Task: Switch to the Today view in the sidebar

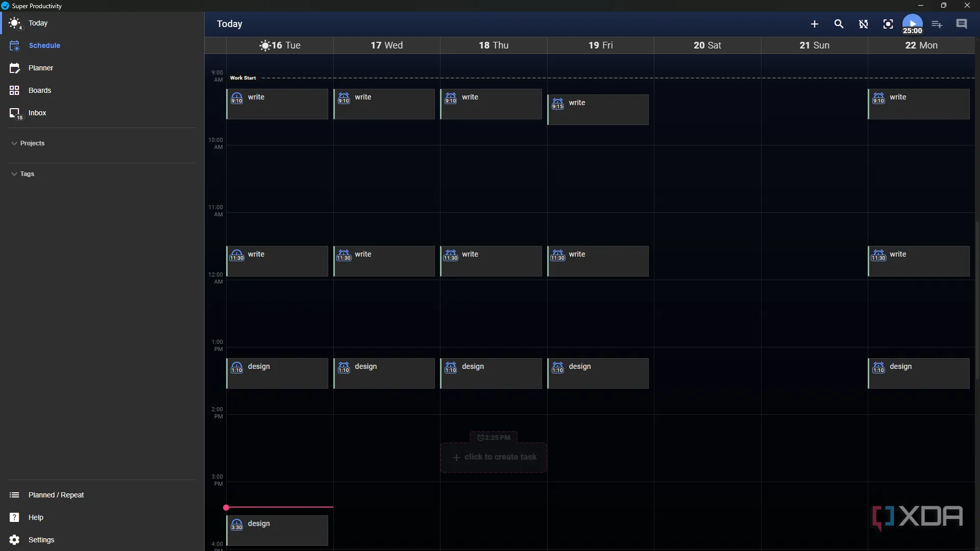Action: pos(38,23)
